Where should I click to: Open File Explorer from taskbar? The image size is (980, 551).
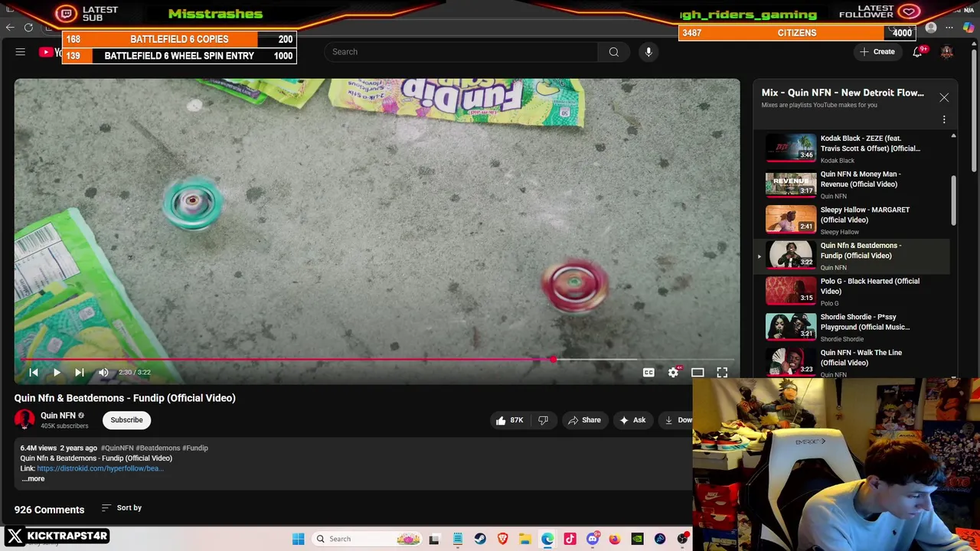point(525,539)
